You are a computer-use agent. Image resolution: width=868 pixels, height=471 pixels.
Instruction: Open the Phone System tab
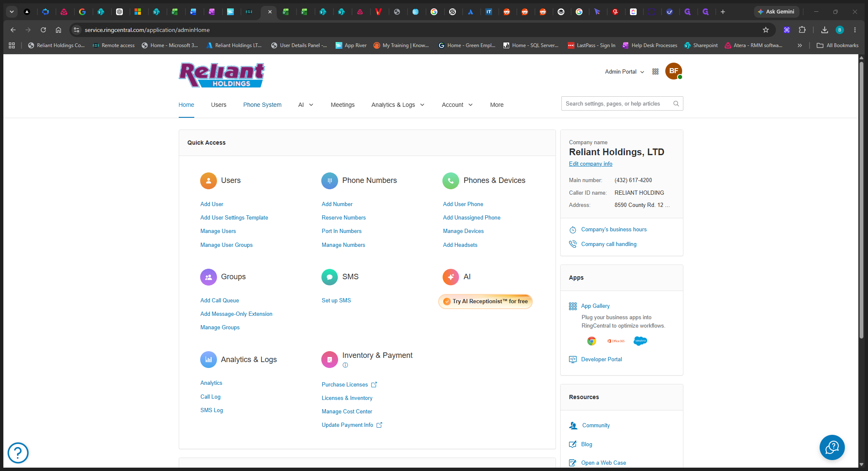click(x=262, y=105)
